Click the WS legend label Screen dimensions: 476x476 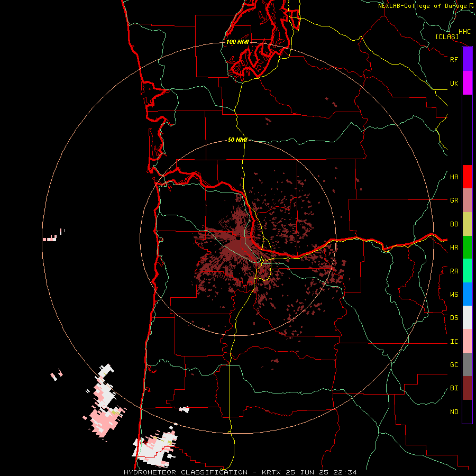454,295
